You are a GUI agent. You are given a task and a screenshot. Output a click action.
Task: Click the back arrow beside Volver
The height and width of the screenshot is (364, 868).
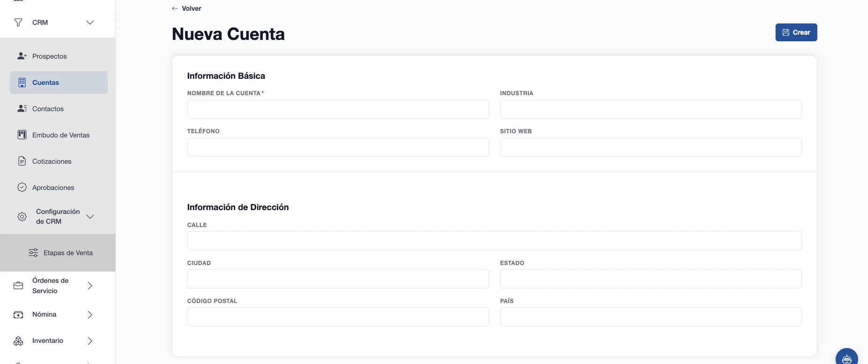click(x=175, y=8)
